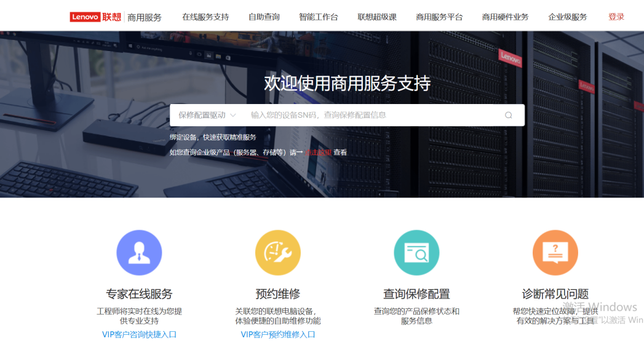
Task: Click the search magnifier icon
Action: [509, 115]
